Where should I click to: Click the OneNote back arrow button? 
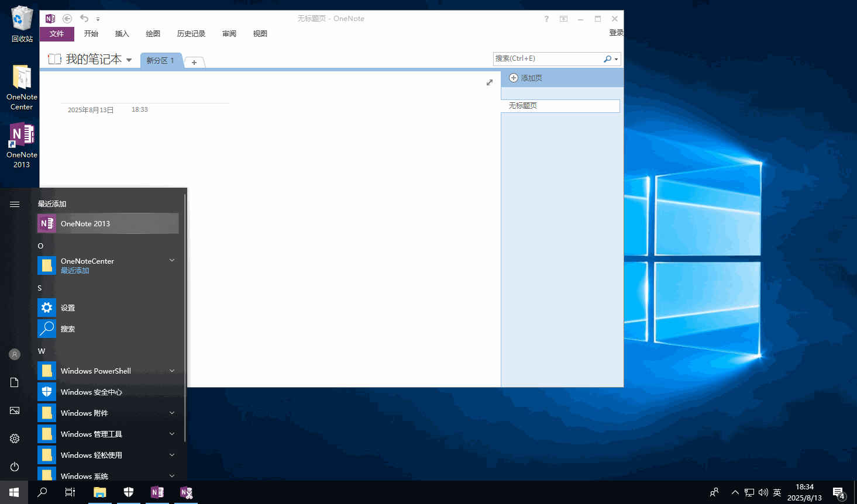[x=67, y=19]
